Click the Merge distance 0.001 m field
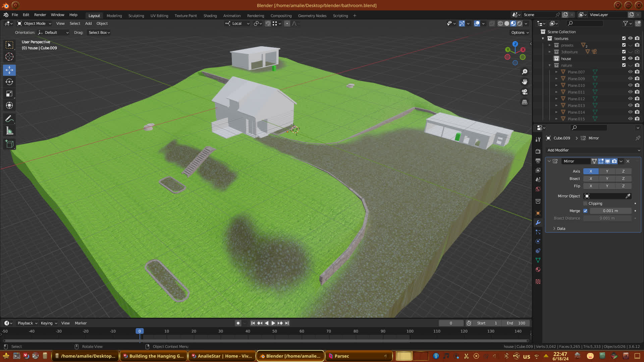Viewport: 644px width, 362px height. tap(610, 211)
